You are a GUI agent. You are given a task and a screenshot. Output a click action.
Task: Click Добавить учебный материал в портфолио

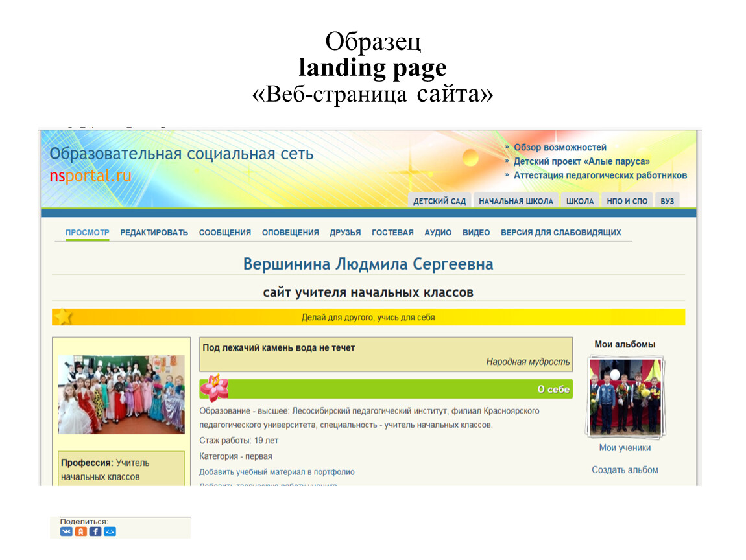[x=277, y=472]
